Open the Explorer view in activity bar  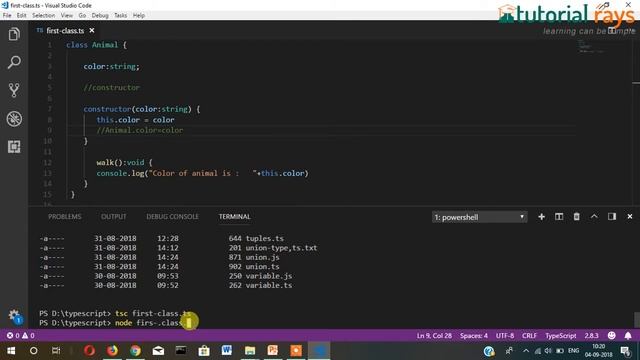pyautogui.click(x=14, y=34)
